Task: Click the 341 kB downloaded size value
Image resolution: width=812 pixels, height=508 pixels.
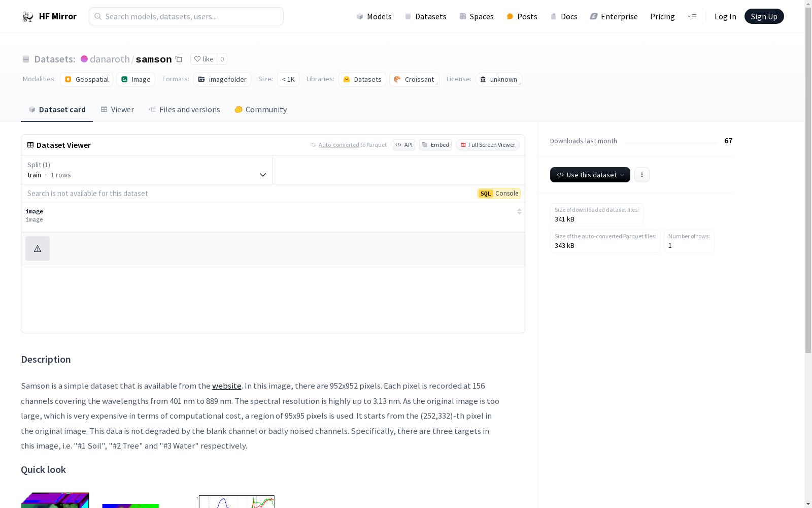Action: click(564, 219)
